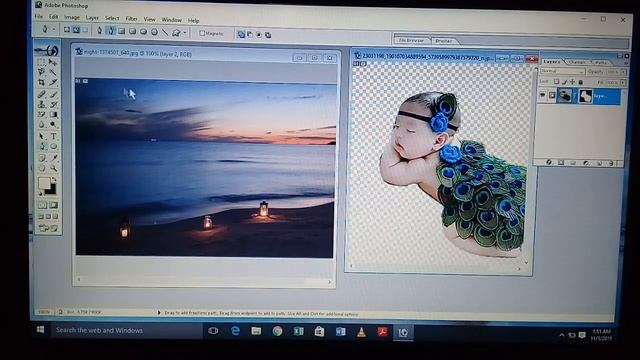The height and width of the screenshot is (360, 640).
Task: Delete layer with trash icon
Action: [x=611, y=163]
